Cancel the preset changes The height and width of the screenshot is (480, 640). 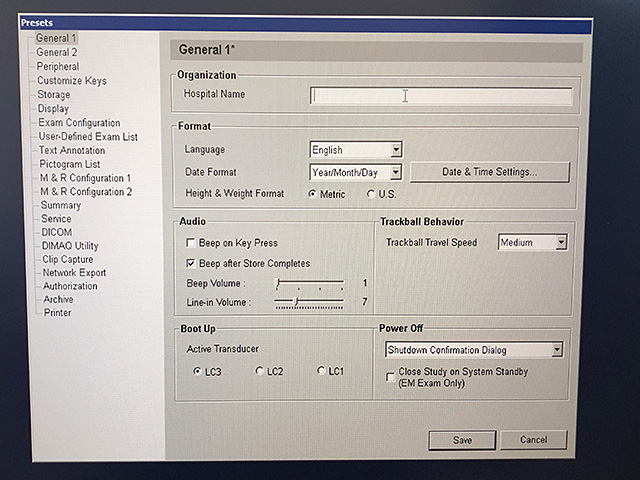coord(533,440)
